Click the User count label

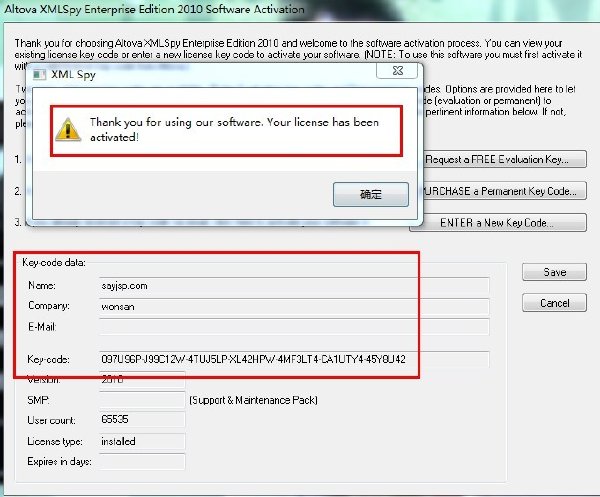(x=51, y=420)
